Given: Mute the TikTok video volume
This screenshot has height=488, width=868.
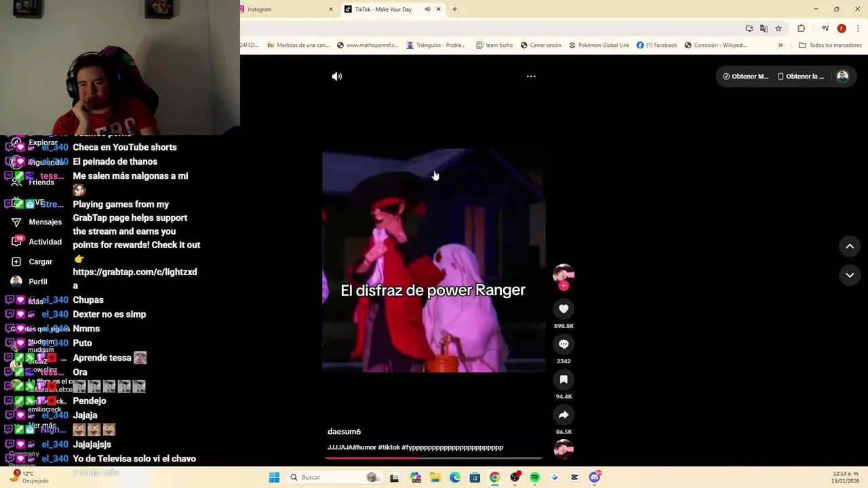Looking at the screenshot, I should click(337, 77).
